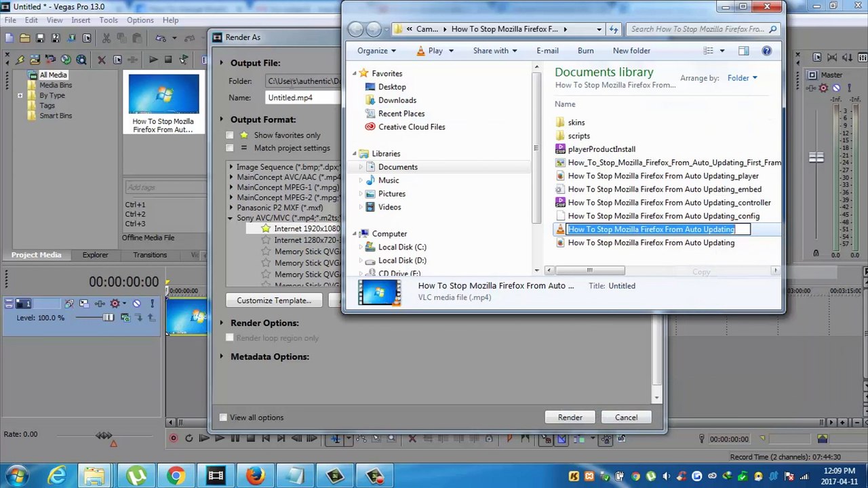Collapse the Libraries tree in navigation pane

click(354, 154)
